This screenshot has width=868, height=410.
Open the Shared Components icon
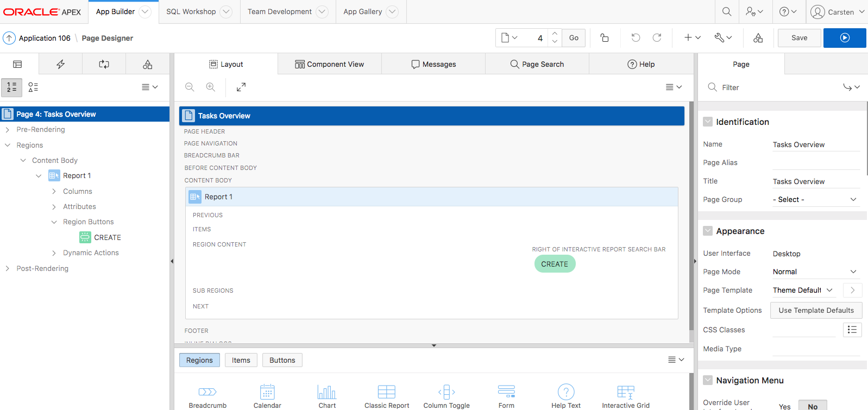point(758,38)
